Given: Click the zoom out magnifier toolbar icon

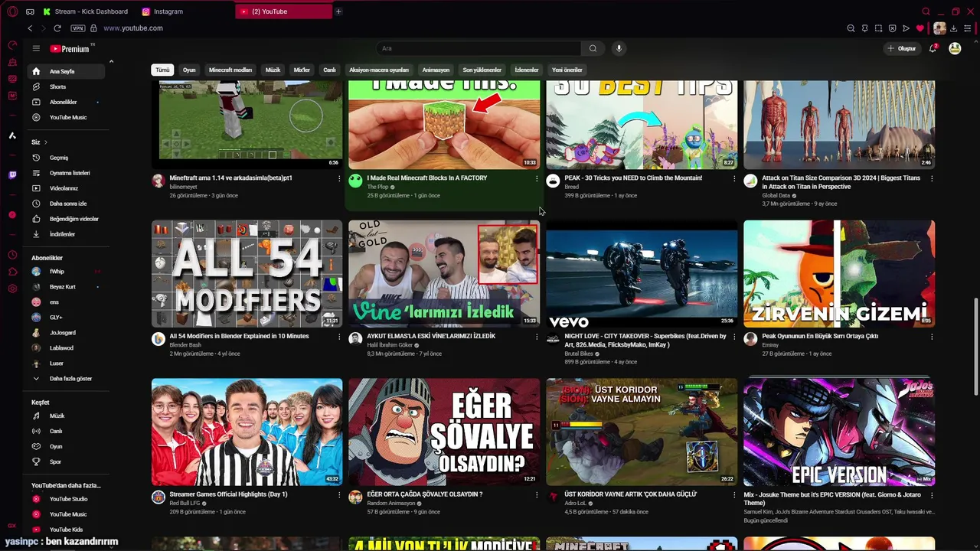Looking at the screenshot, I should (851, 28).
